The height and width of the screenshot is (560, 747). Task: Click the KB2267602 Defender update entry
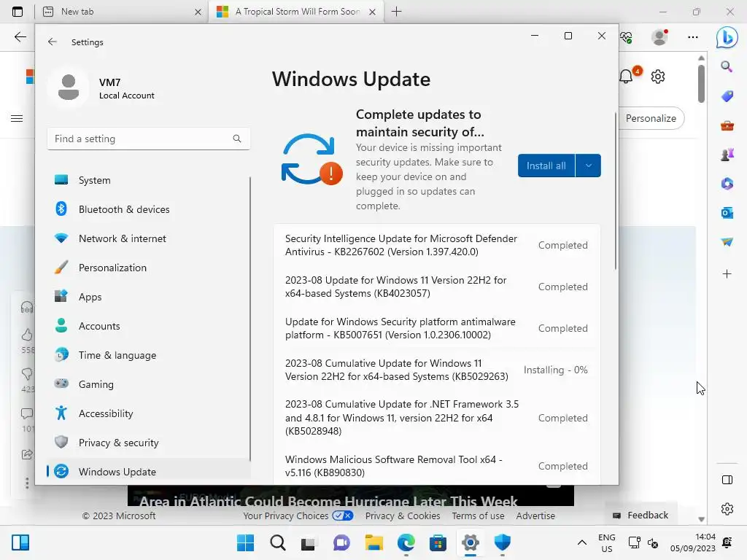[436, 245]
